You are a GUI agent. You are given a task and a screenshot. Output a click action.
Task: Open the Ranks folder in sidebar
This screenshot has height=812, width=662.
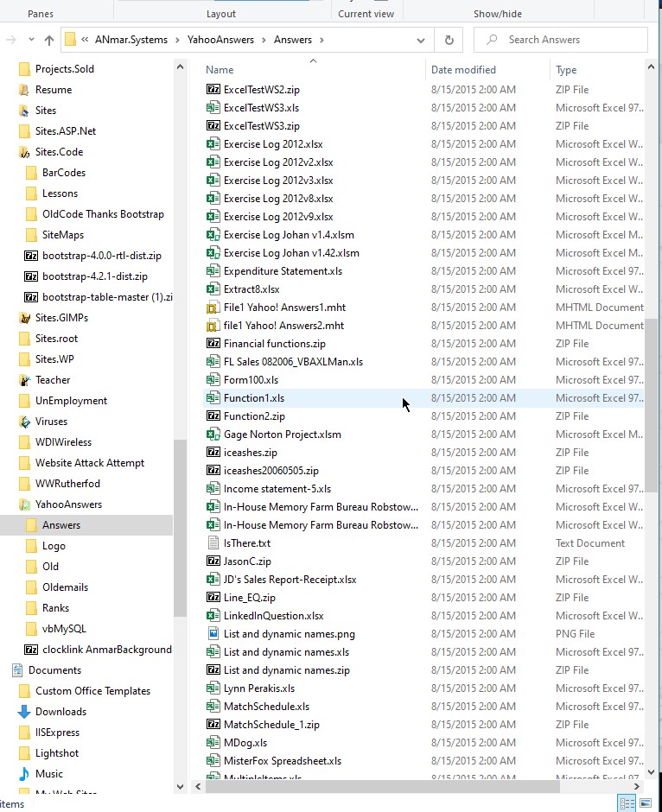[x=55, y=608]
